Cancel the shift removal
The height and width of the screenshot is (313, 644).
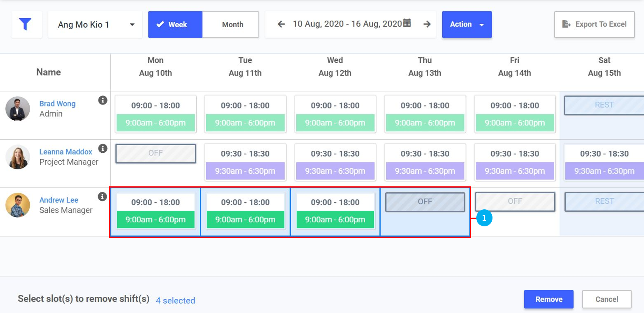(x=606, y=299)
